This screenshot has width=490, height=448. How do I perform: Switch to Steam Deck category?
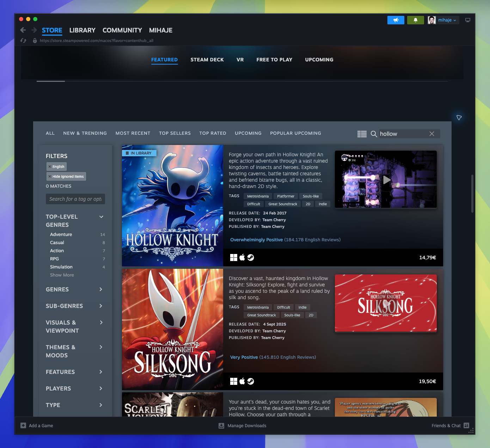coord(207,60)
